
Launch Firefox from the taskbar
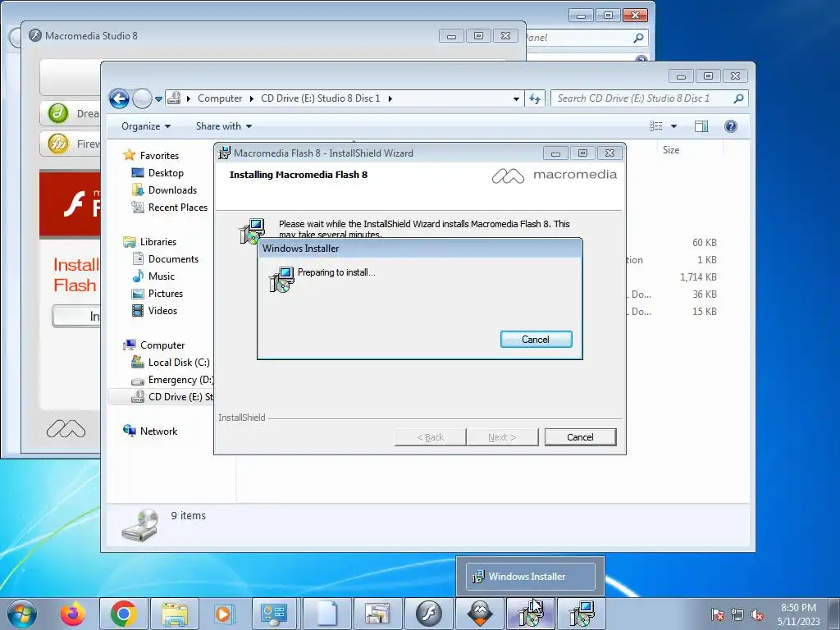tap(73, 614)
